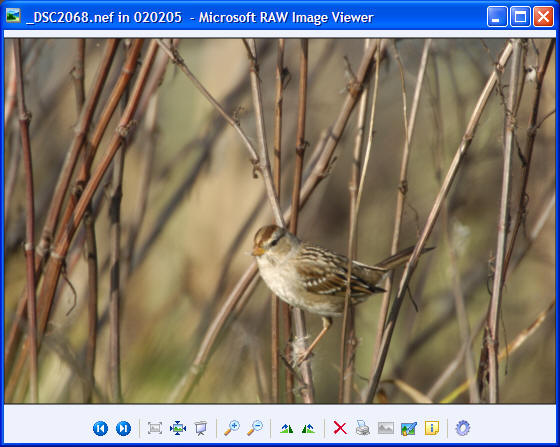Rotate image counterclockwise
560x447 pixels.
pos(308,428)
